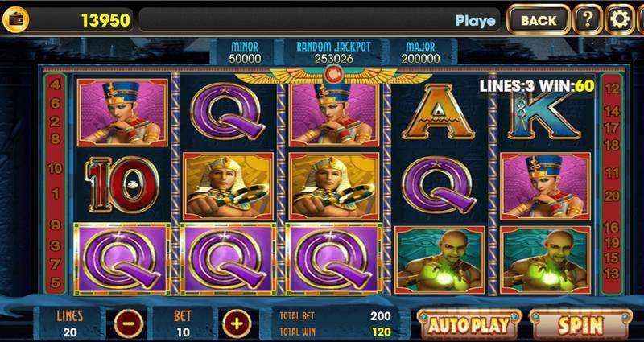Open the question mark help button

point(588,19)
